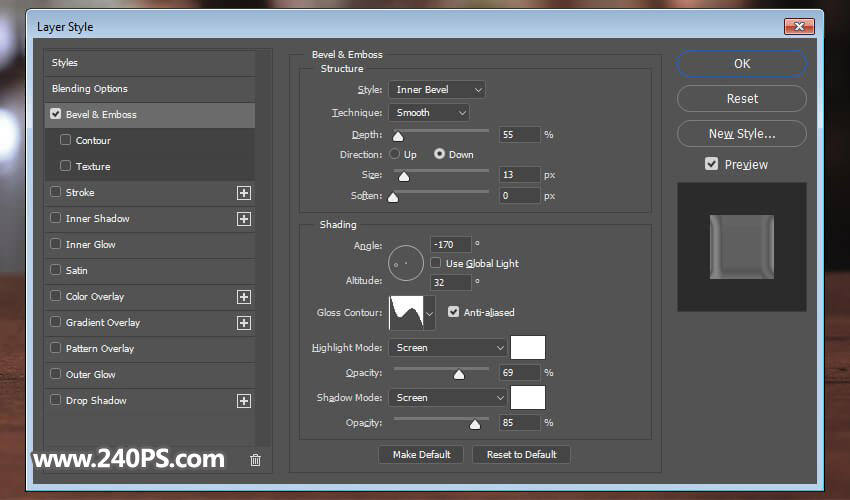Open the Shadow Mode dropdown
The width and height of the screenshot is (850, 500).
pos(448,398)
